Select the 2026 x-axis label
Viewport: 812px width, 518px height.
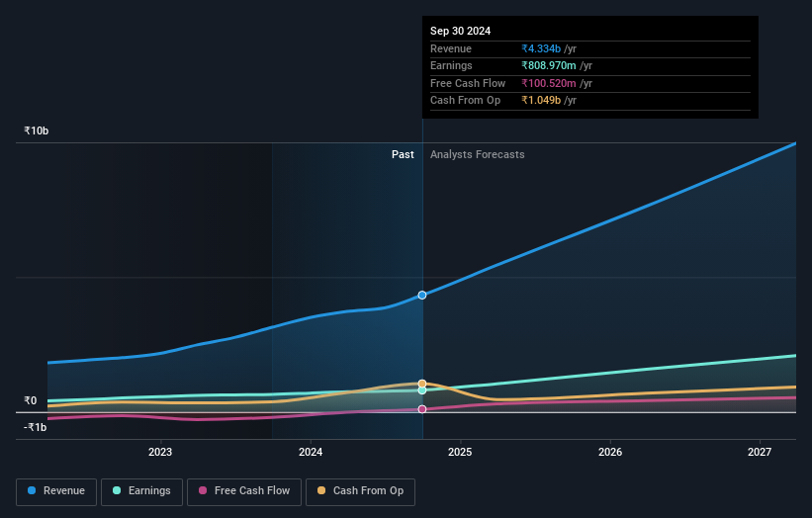point(610,452)
